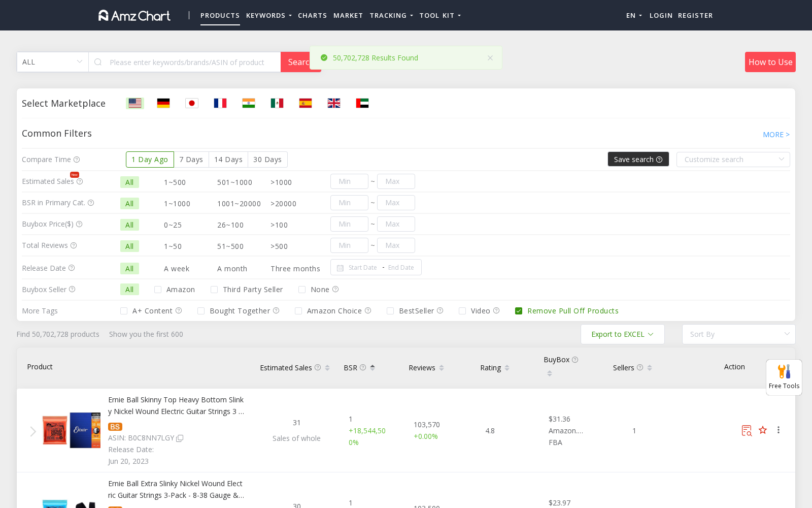Select the India marketplace flag

pos(249,103)
